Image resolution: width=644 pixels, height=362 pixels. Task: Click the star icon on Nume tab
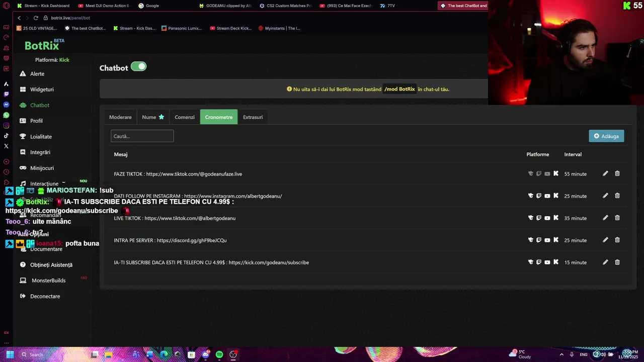(x=162, y=117)
